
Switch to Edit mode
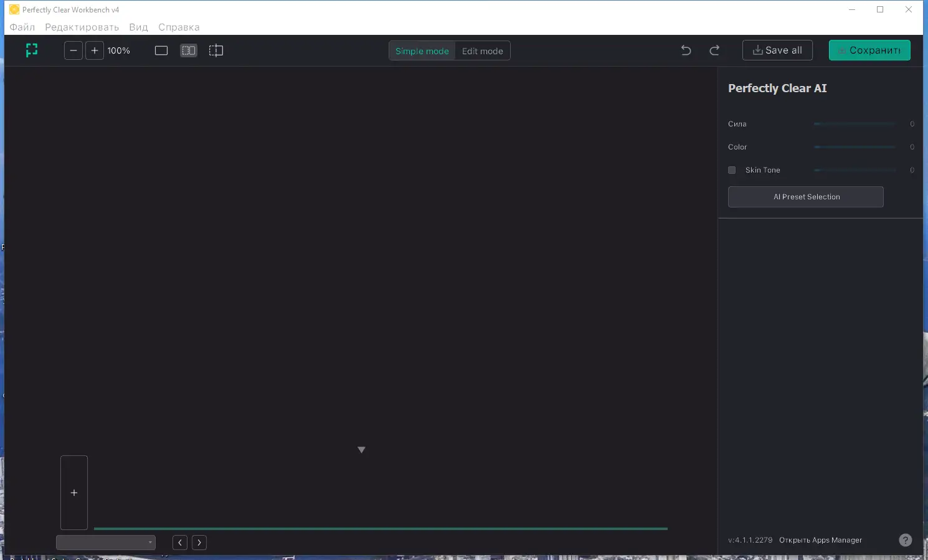tap(483, 51)
